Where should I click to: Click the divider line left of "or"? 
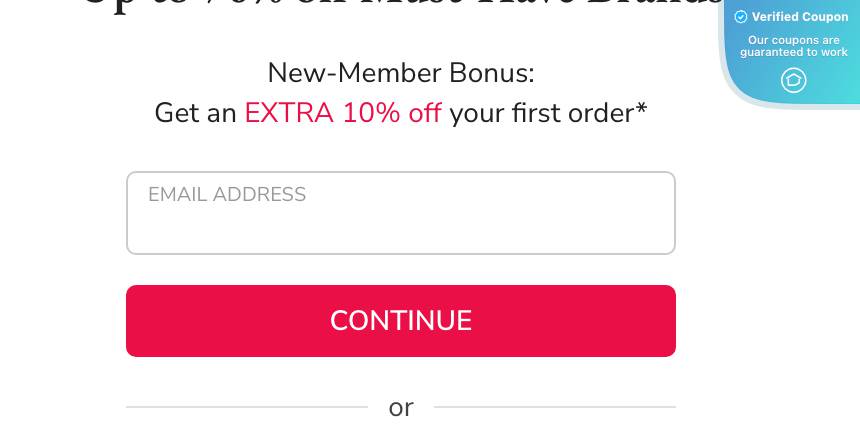point(246,407)
